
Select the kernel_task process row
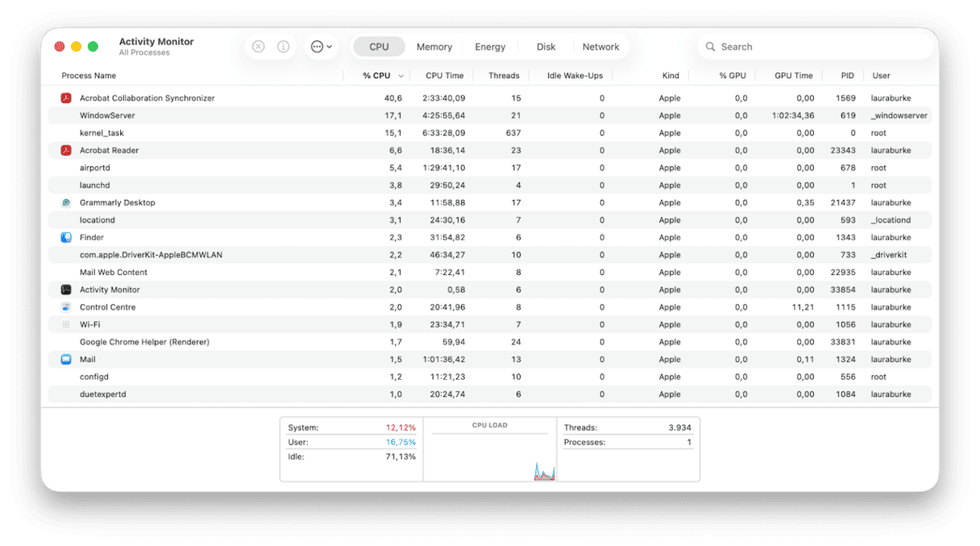pos(242,132)
